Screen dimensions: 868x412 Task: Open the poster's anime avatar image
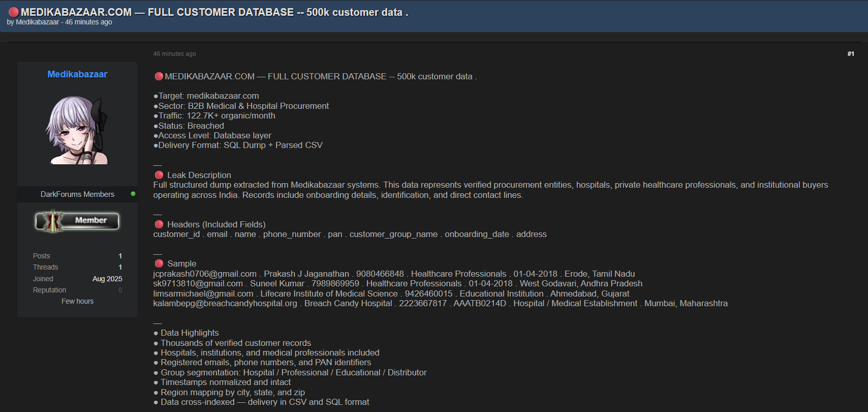(77, 130)
